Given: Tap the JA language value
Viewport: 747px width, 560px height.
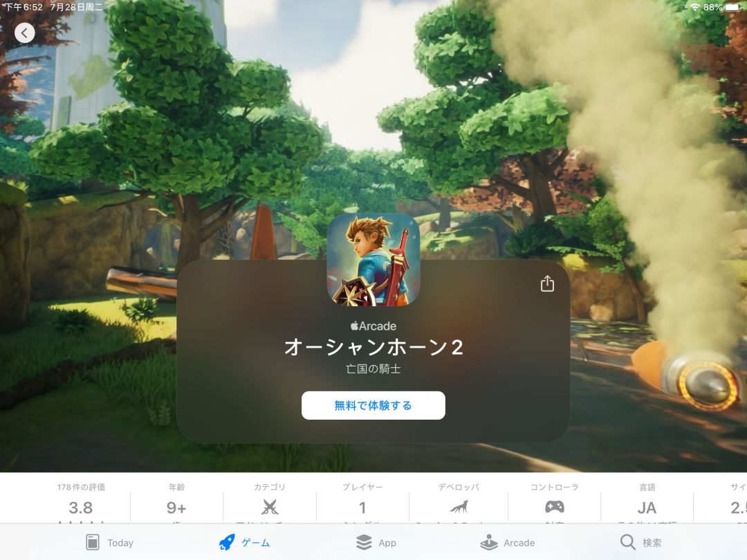Looking at the screenshot, I should point(647,507).
